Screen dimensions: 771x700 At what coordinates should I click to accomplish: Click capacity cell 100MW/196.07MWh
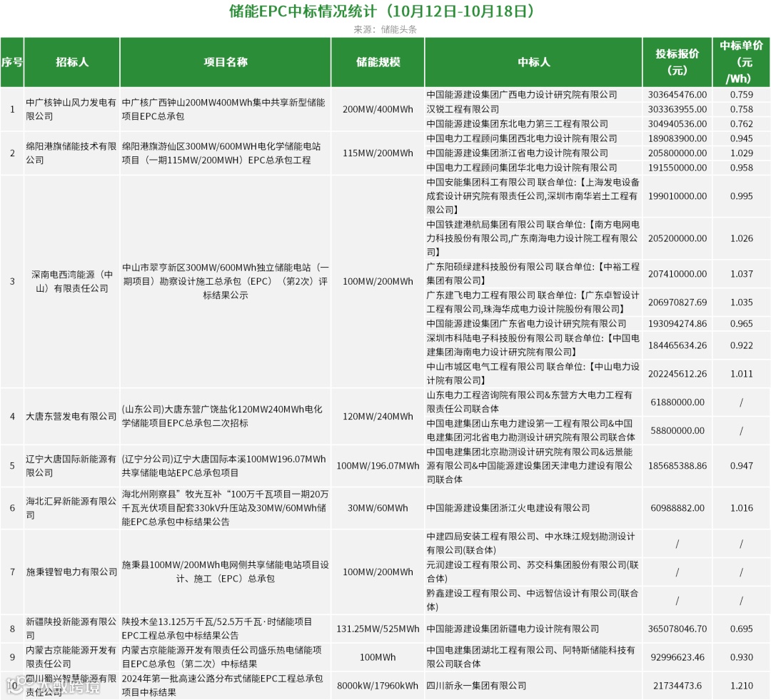(378, 465)
